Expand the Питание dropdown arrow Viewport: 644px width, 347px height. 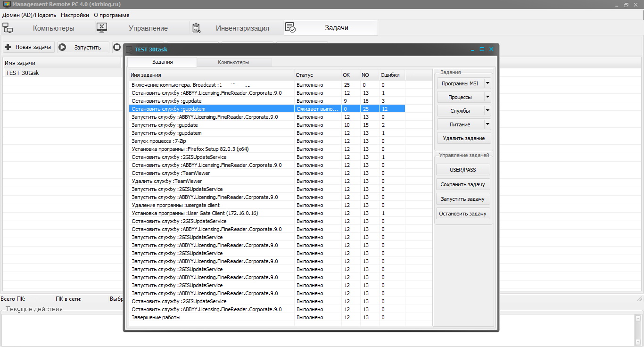pos(487,124)
